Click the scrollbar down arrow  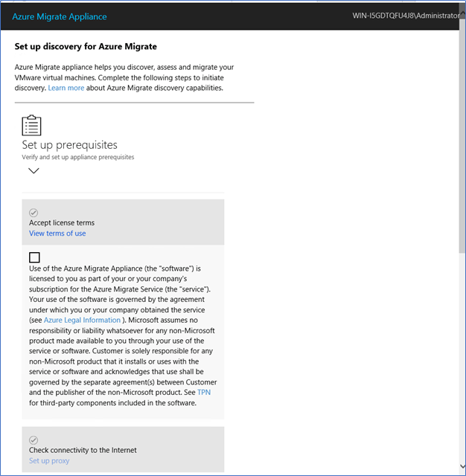(x=462, y=466)
